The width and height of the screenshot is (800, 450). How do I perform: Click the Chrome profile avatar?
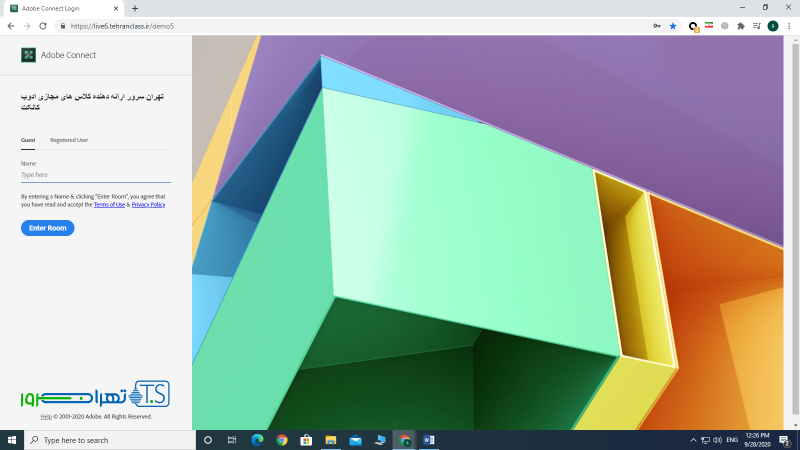click(773, 26)
